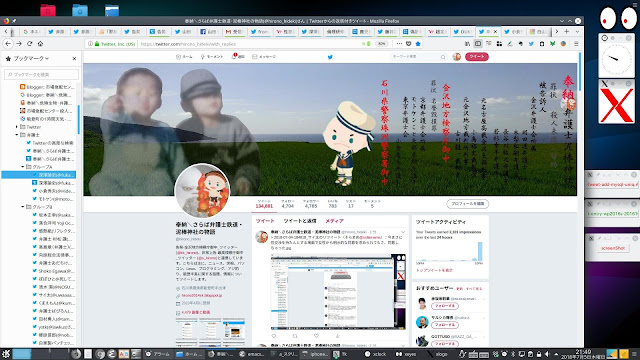Open Twitter notifications bell
Image resolution: width=640 pixels, height=360 pixels.
238,57
